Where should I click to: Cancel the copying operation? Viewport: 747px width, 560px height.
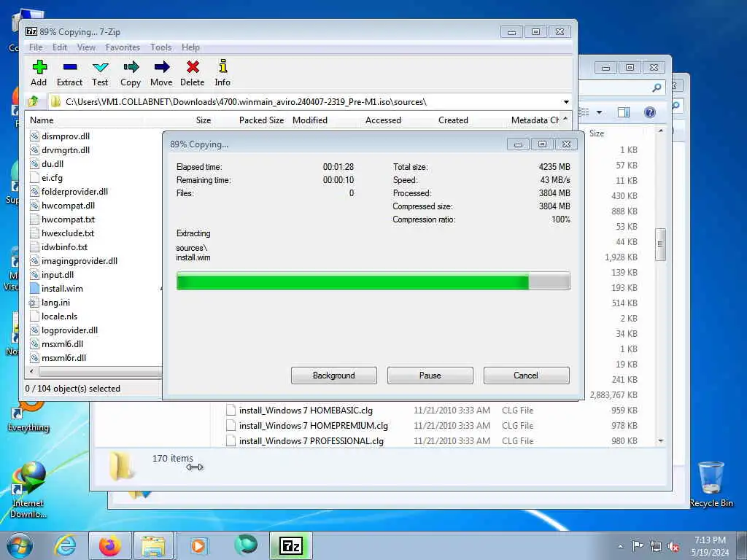click(526, 376)
